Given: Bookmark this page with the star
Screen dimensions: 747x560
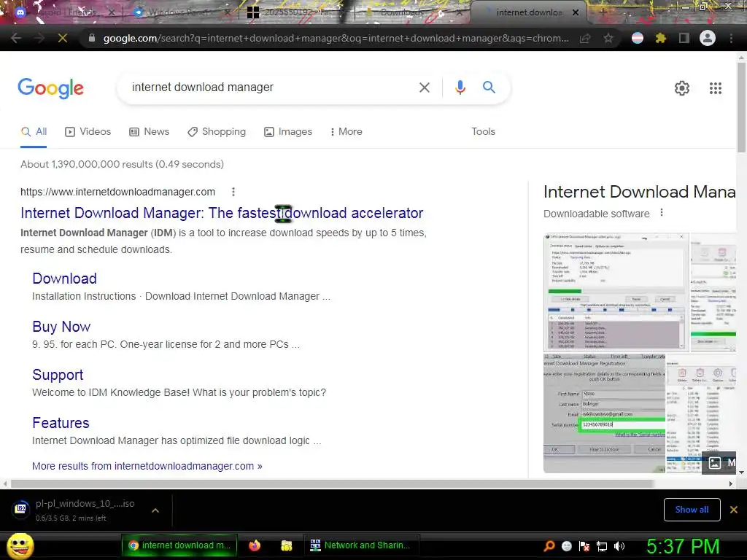Looking at the screenshot, I should [x=608, y=38].
